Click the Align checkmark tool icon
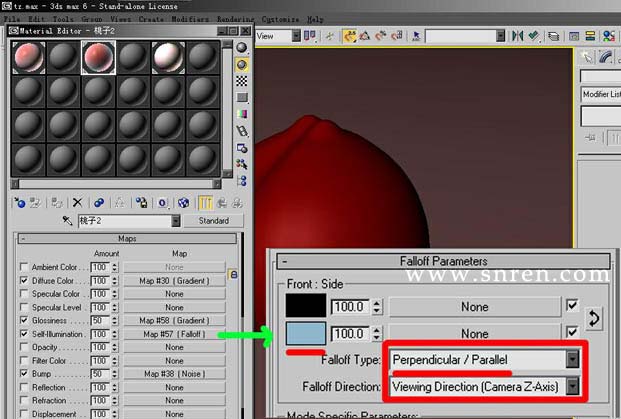This screenshot has width=621, height=419. click(x=534, y=36)
